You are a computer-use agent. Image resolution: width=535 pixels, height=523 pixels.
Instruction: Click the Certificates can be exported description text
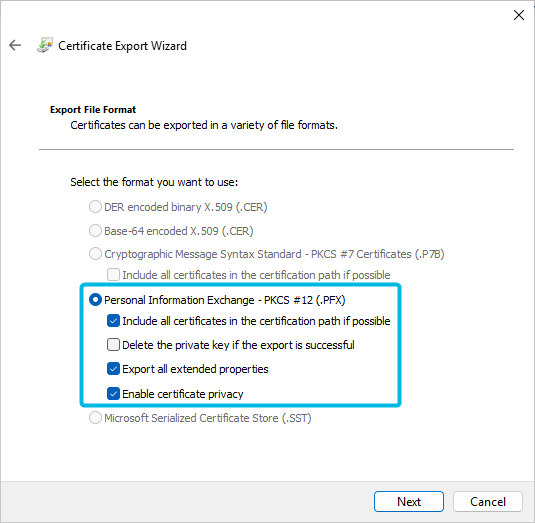[x=204, y=125]
